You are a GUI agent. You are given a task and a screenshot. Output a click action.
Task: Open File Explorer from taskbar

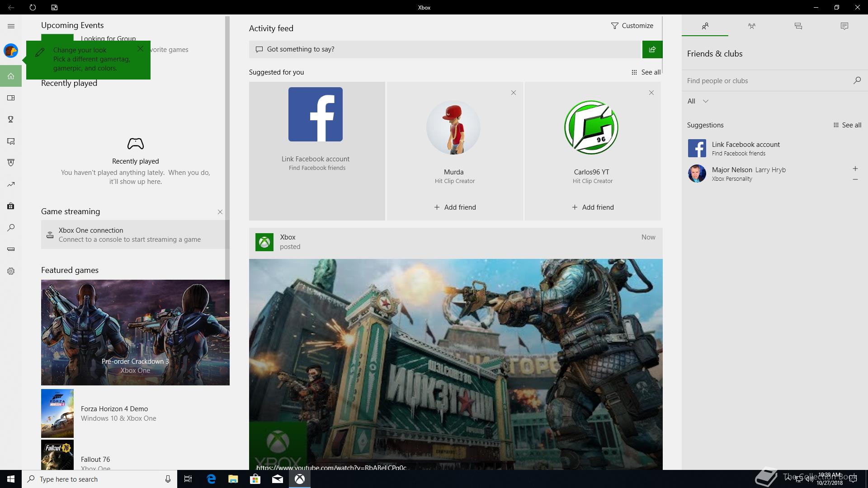pyautogui.click(x=233, y=479)
